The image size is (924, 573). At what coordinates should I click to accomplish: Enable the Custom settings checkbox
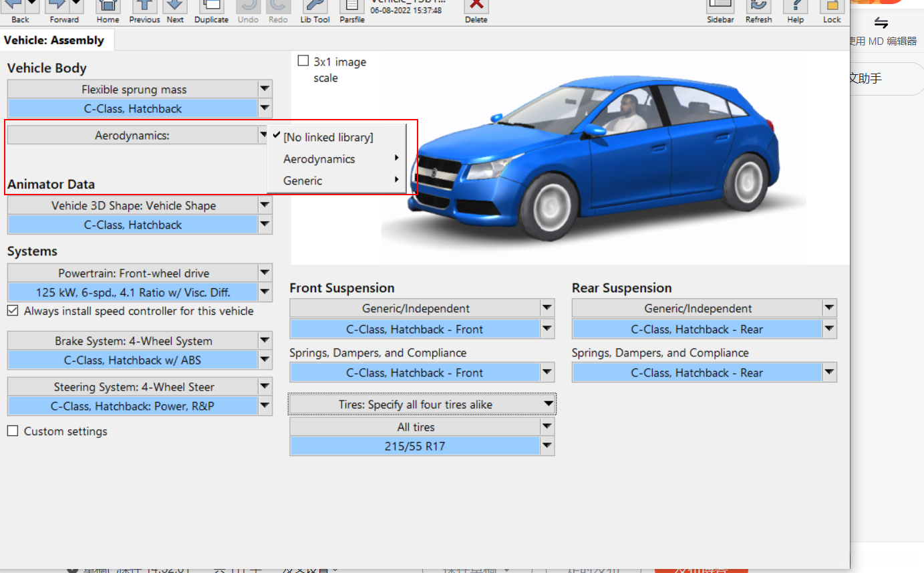click(13, 431)
